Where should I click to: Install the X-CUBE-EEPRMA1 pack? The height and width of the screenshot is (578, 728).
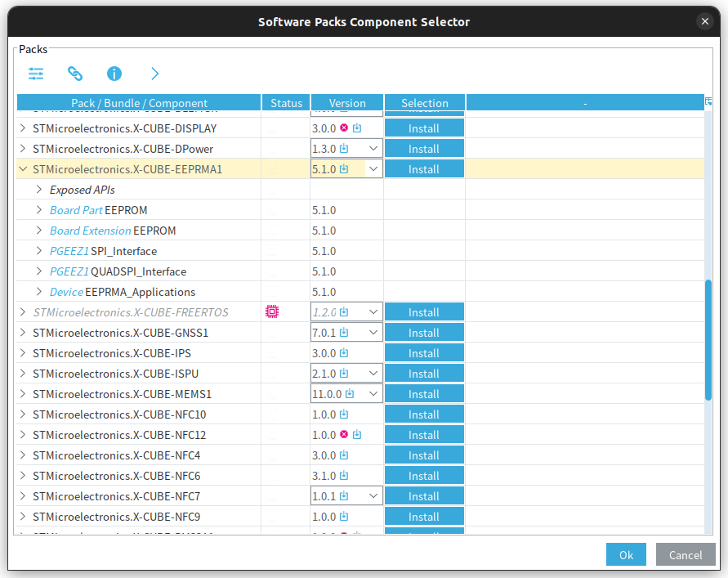pyautogui.click(x=424, y=169)
